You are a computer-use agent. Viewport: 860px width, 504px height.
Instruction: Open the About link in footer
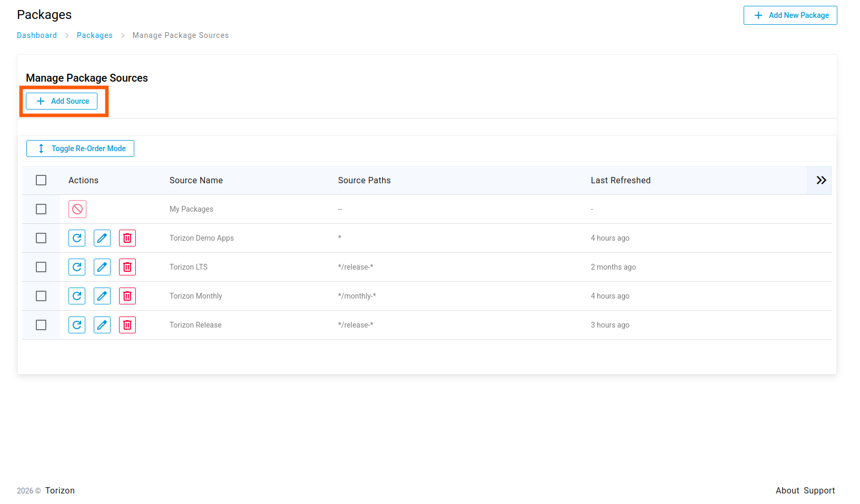(787, 490)
